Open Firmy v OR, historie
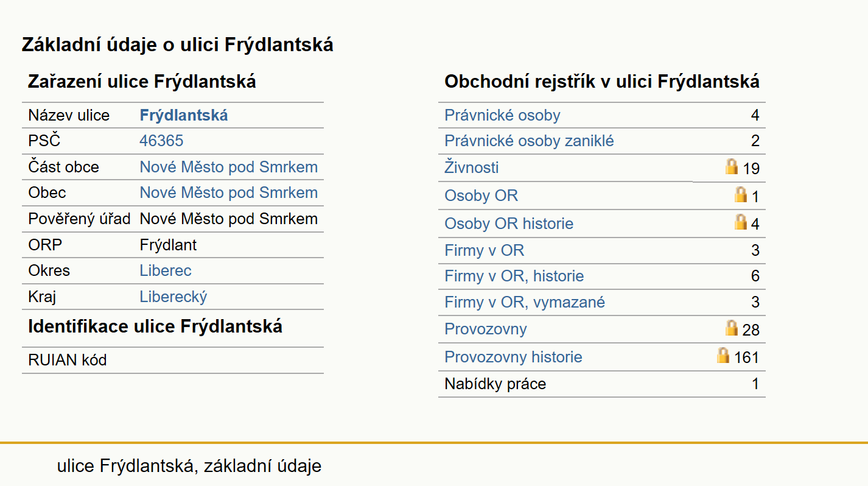This screenshot has height=486, width=868. tap(514, 276)
